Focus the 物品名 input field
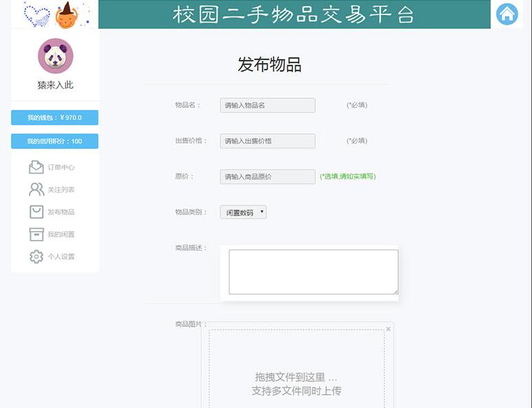532x408 pixels. 267,105
